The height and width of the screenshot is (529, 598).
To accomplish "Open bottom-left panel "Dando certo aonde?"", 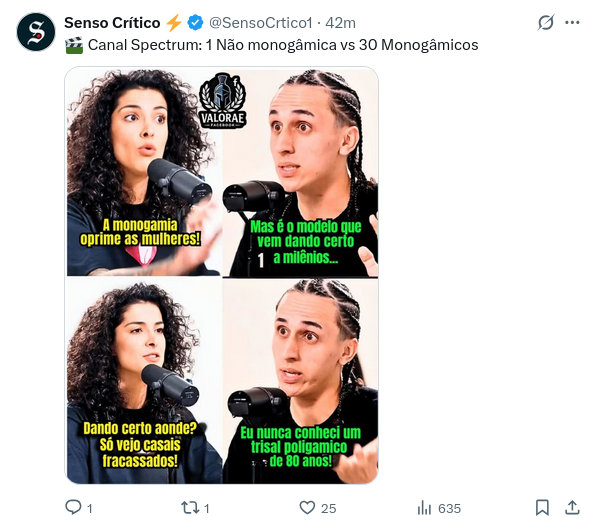I will (x=144, y=381).
